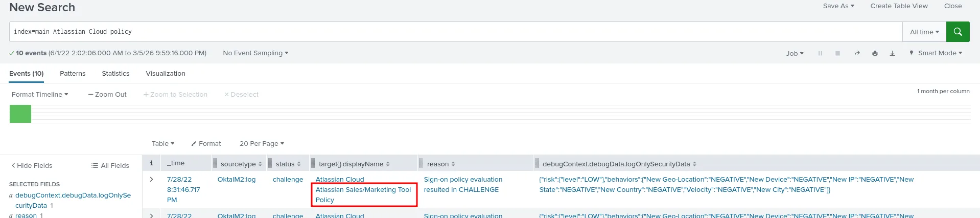Sort by the reason column arrows
Viewport: 980px width, 218px height.
tap(453, 164)
